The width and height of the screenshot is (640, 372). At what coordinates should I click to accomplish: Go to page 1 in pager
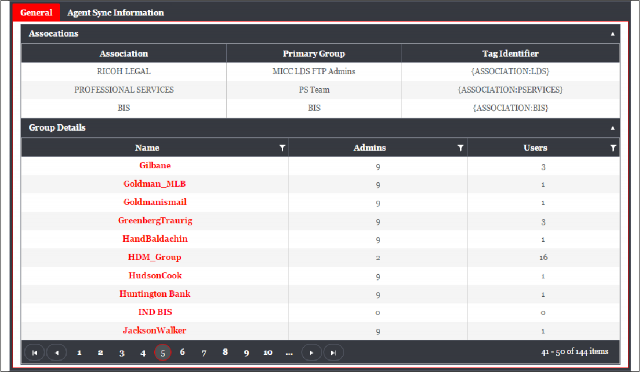[x=79, y=353]
